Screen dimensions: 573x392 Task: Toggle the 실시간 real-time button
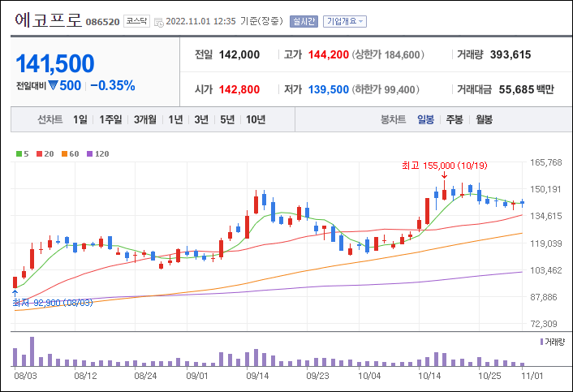coord(304,22)
